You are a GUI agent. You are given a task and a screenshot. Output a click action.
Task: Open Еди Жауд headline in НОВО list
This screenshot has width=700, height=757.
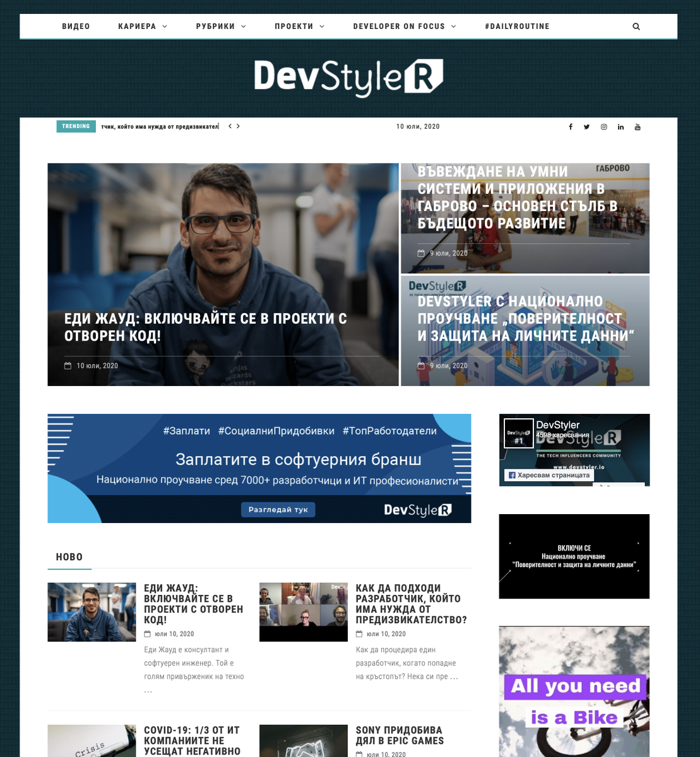pyautogui.click(x=193, y=604)
